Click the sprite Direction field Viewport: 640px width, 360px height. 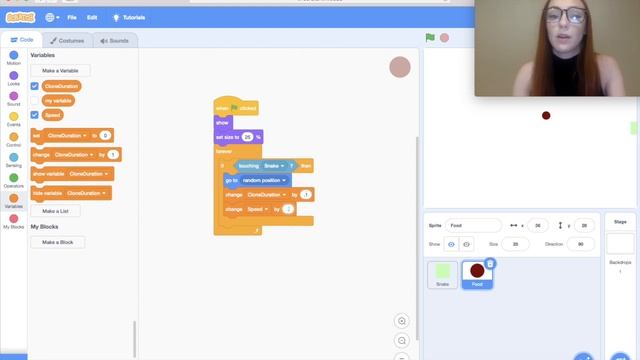coord(580,244)
